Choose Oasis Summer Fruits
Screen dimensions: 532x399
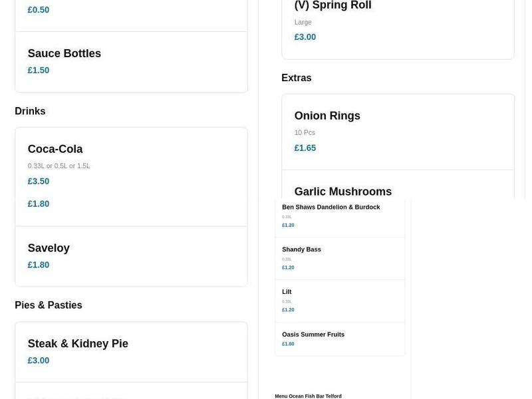pos(313,334)
